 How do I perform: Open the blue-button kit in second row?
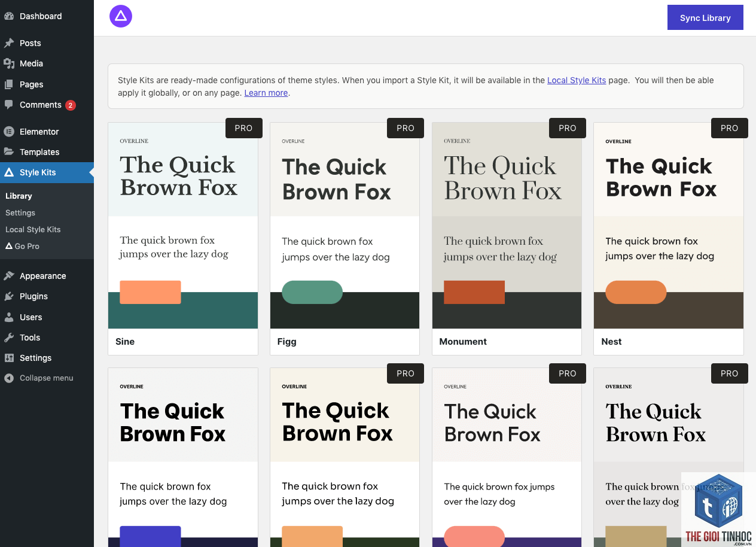click(183, 457)
